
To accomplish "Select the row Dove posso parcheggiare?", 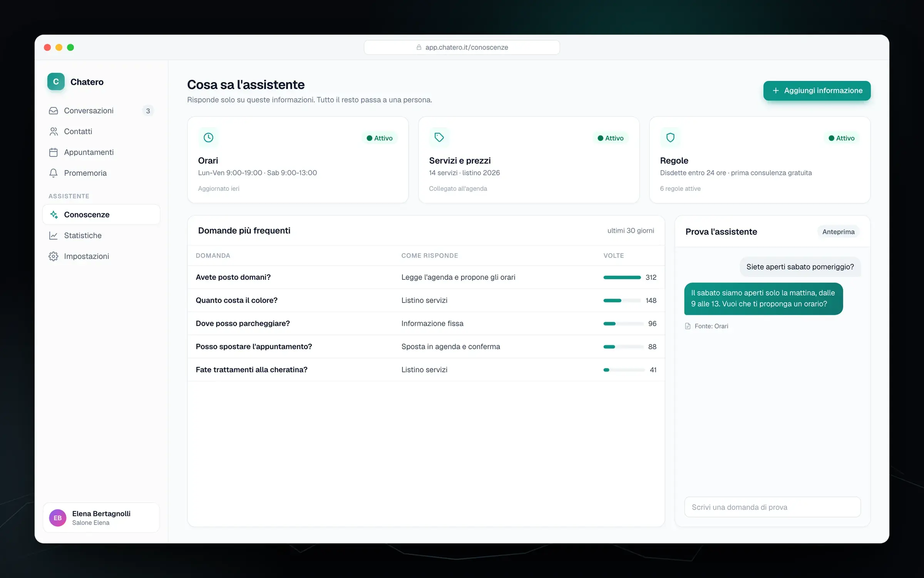I will (426, 324).
